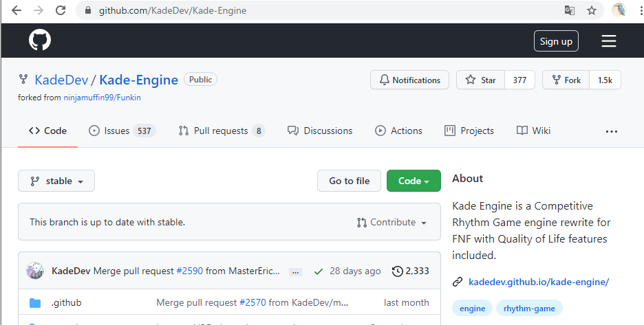644x325 pixels.
Task: Click the green checkmark status icon
Action: (x=318, y=271)
